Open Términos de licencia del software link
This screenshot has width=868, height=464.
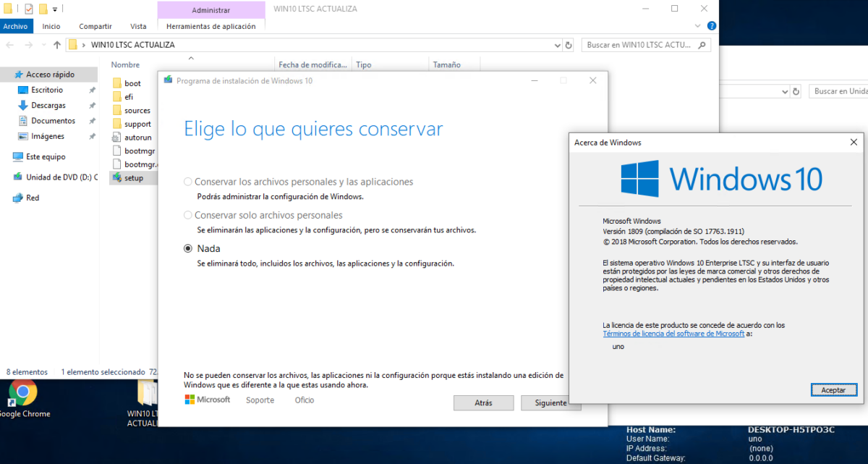click(673, 334)
